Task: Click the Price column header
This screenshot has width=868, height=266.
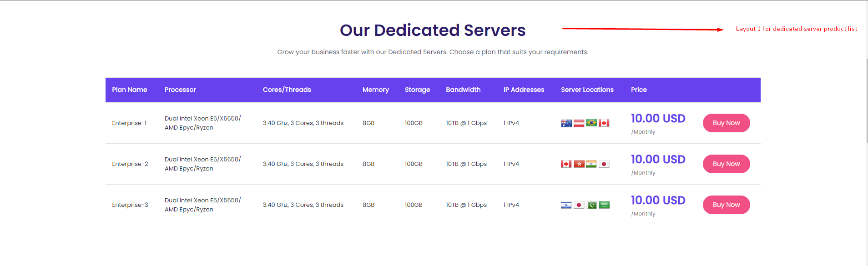Action: 639,90
